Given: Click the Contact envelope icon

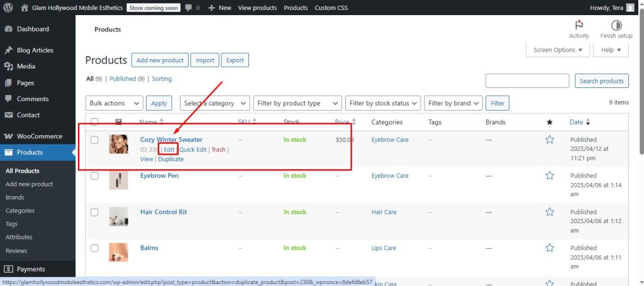Looking at the screenshot, I should (x=8, y=115).
